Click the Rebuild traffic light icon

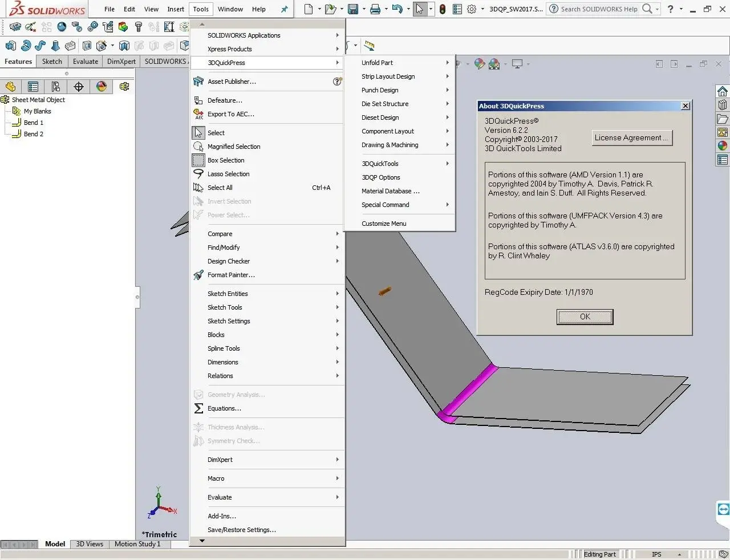[x=443, y=9]
